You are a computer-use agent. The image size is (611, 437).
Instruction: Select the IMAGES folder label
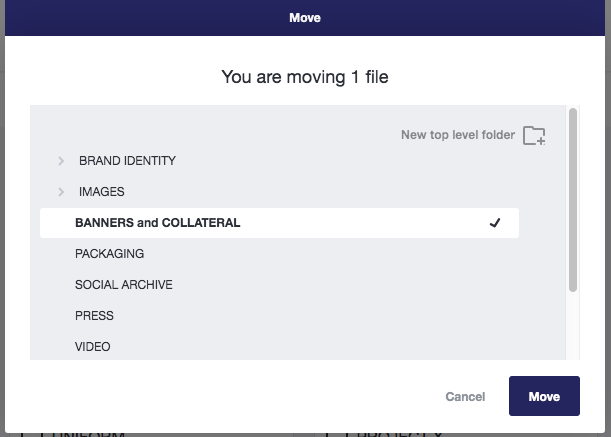(101, 192)
